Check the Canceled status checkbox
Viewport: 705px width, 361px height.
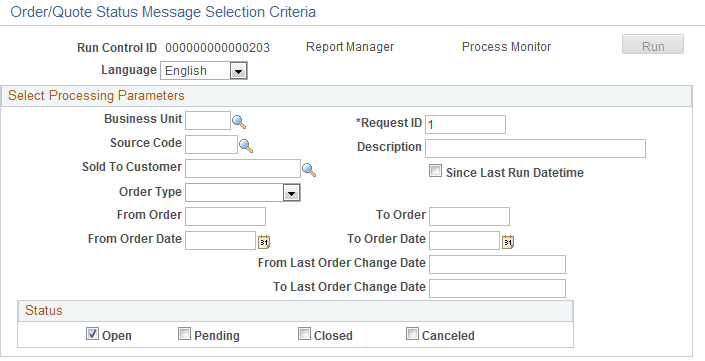point(412,334)
